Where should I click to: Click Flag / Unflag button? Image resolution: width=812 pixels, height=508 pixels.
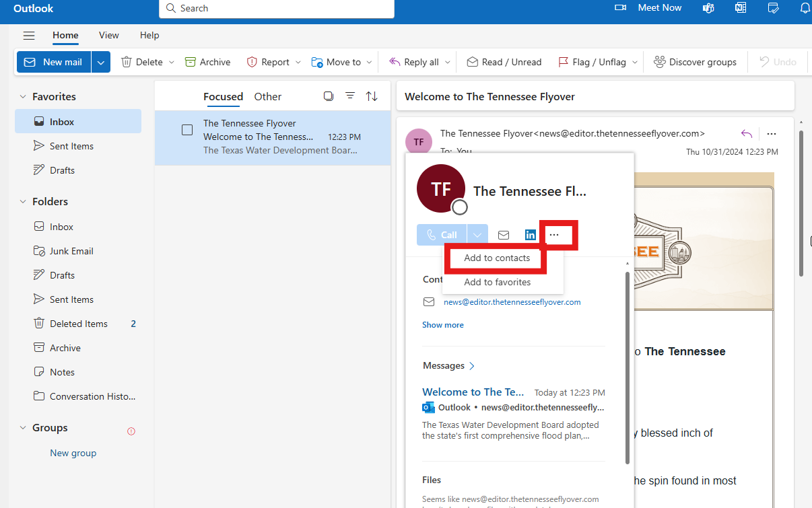(592, 62)
